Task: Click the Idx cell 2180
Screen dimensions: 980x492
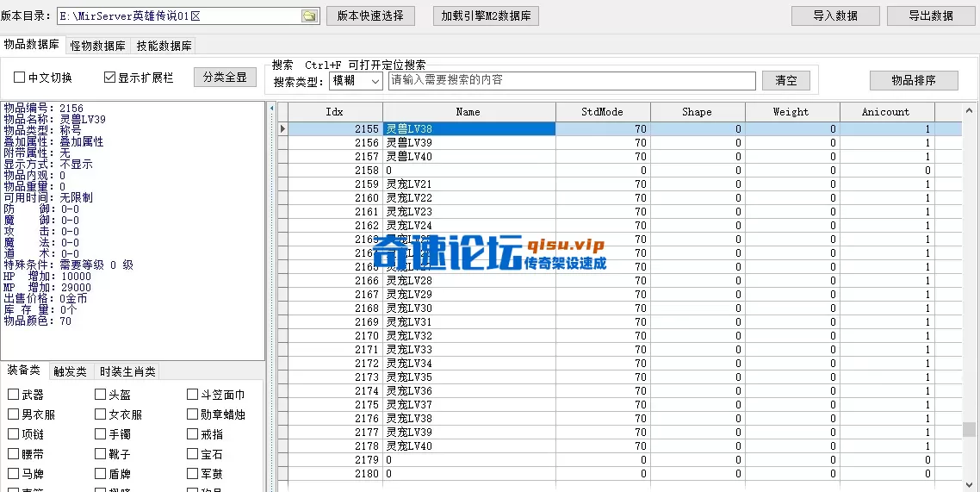Action: pos(335,473)
